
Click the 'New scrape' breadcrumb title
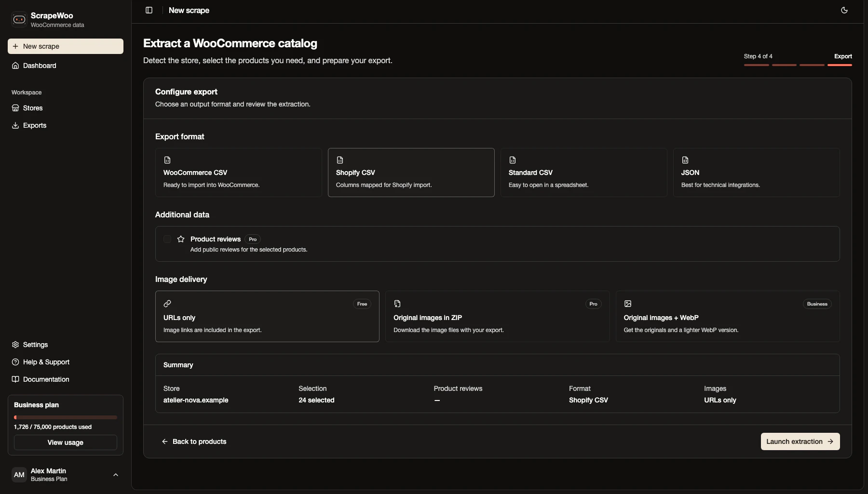pyautogui.click(x=189, y=10)
